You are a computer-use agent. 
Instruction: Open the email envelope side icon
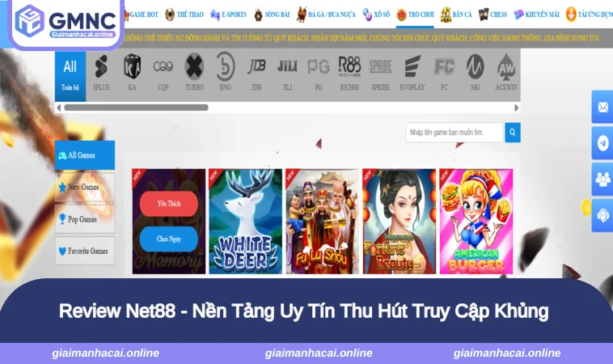[x=602, y=107]
